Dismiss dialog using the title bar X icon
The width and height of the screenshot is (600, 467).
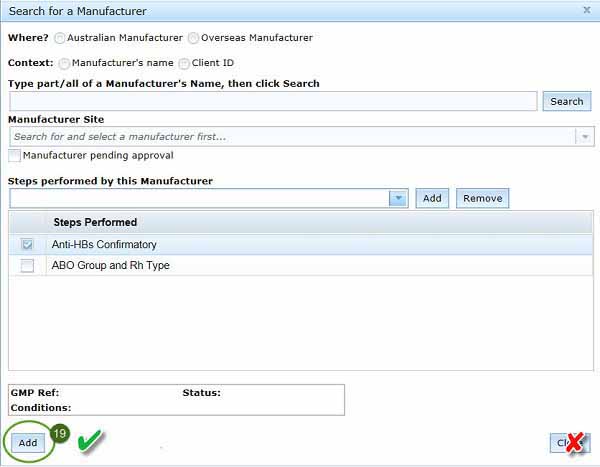coord(586,10)
